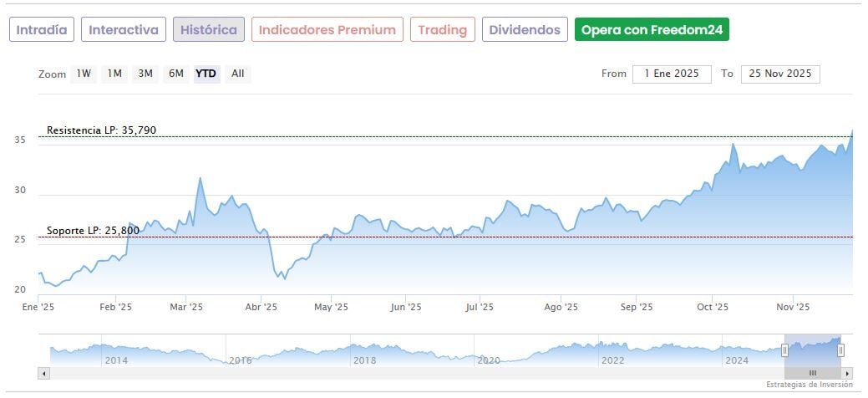View the Dividendos tab
Viewport: 868px width, 398px height.
coord(525,30)
